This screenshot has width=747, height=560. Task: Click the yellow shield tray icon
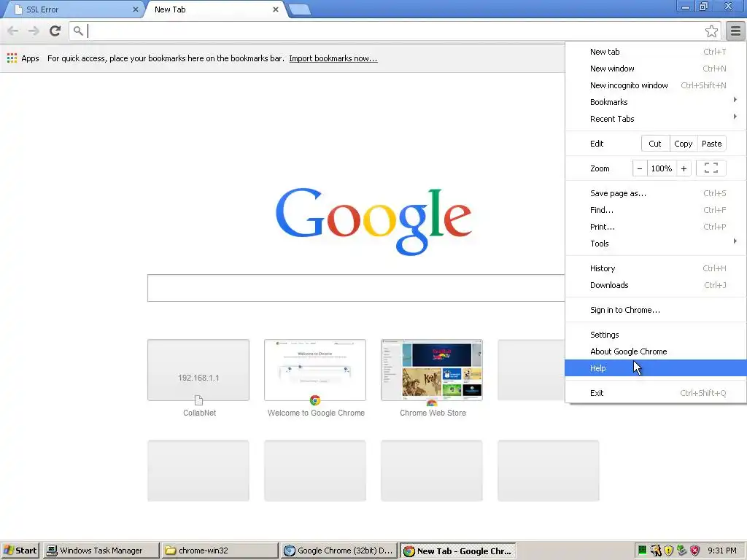pyautogui.click(x=668, y=551)
